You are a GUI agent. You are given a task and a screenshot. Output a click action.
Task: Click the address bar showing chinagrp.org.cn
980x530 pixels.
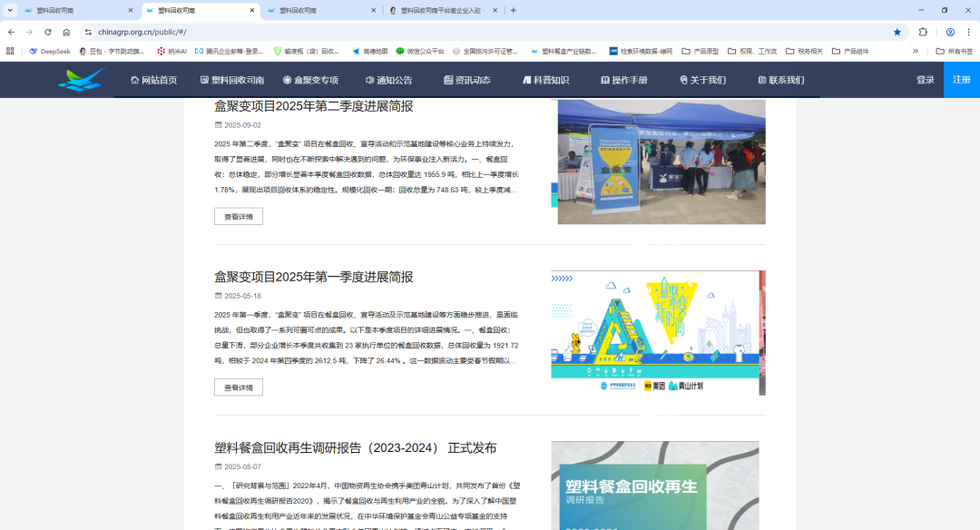tap(181, 31)
